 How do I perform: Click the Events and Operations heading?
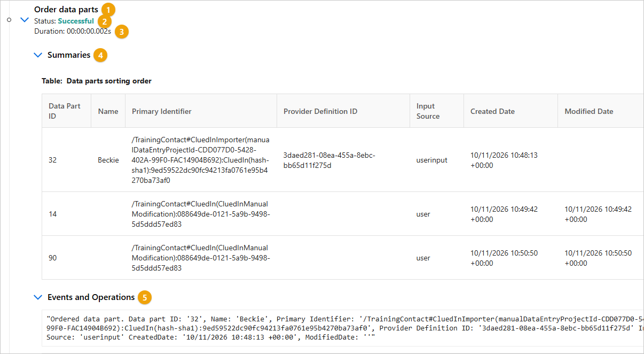pyautogui.click(x=91, y=297)
